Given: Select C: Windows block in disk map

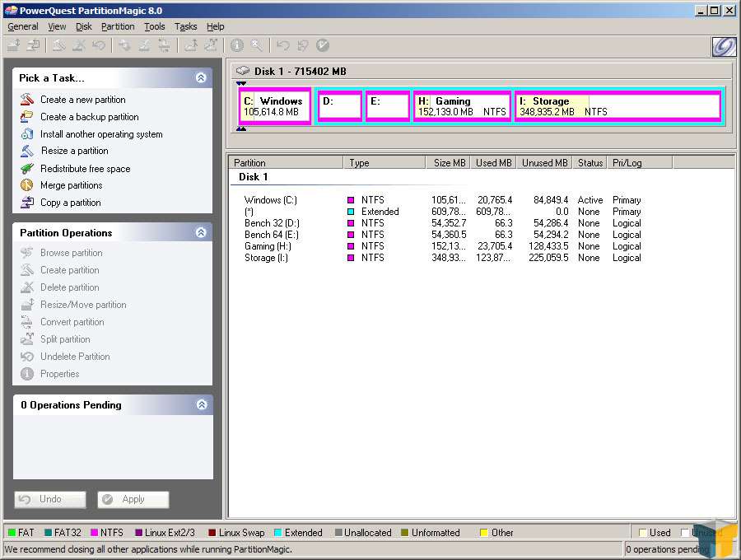Looking at the screenshot, I should tap(275, 106).
